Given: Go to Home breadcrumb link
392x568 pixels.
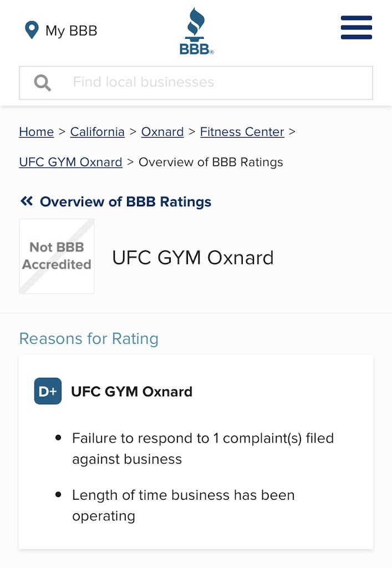Looking at the screenshot, I should click(x=36, y=132).
